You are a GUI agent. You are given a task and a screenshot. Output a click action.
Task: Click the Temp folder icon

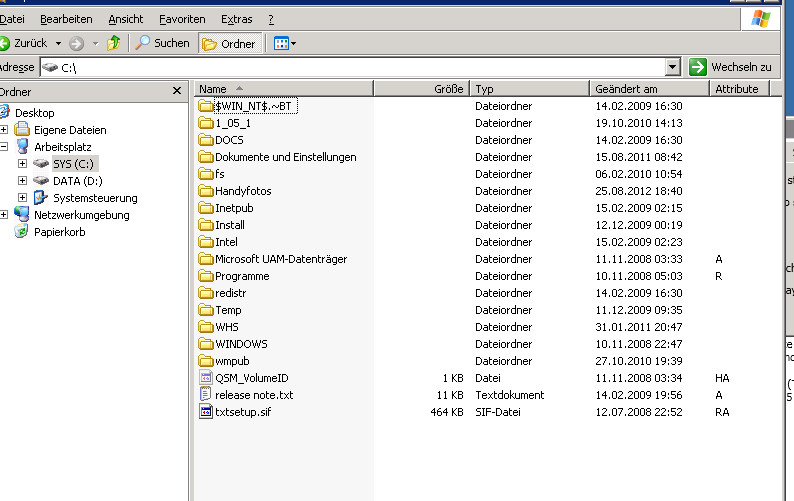point(206,310)
